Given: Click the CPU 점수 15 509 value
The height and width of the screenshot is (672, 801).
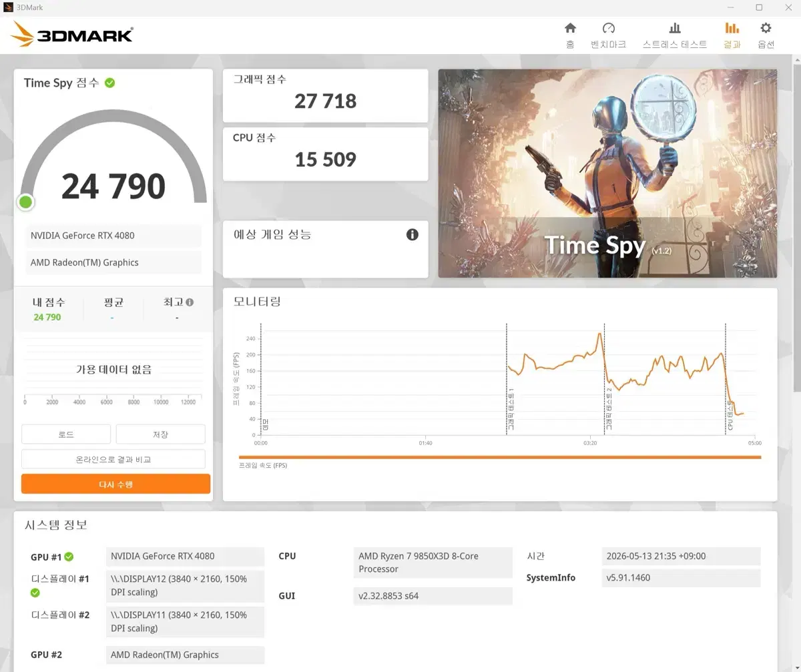Looking at the screenshot, I should click(325, 159).
